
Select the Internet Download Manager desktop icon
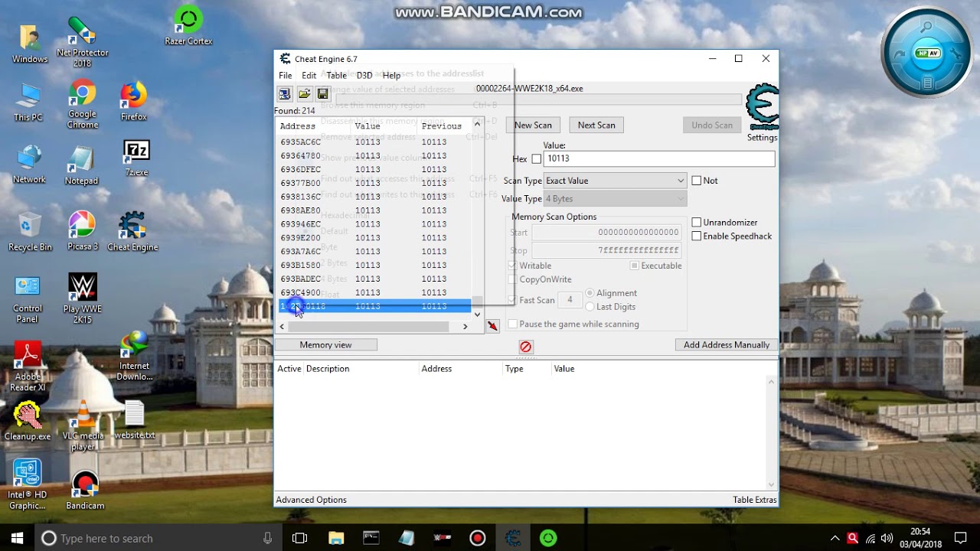[x=135, y=355]
